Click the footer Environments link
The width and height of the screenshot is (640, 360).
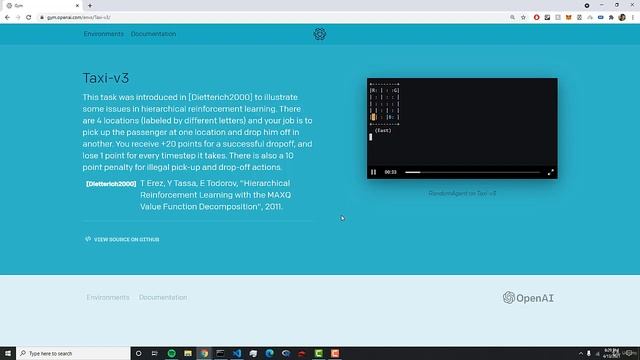[x=108, y=298]
